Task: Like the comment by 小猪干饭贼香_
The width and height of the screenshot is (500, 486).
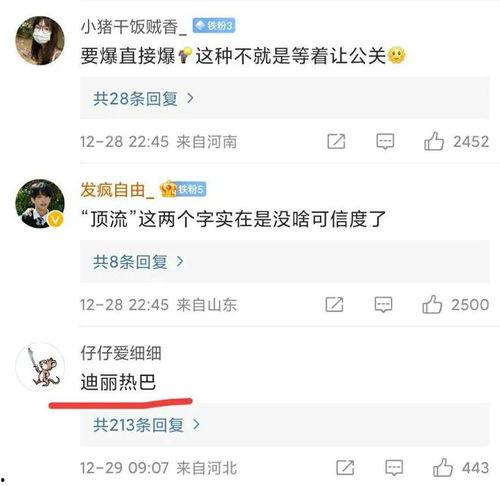Action: [434, 142]
